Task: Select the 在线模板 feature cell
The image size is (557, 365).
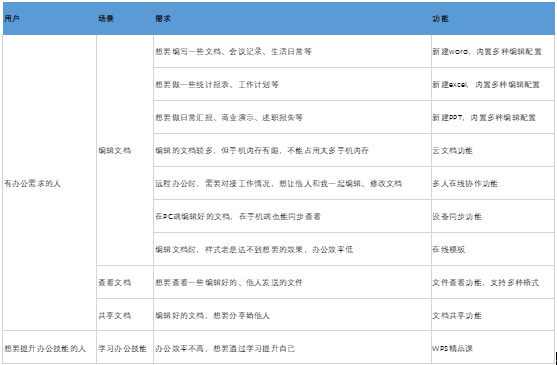Action: 493,249
